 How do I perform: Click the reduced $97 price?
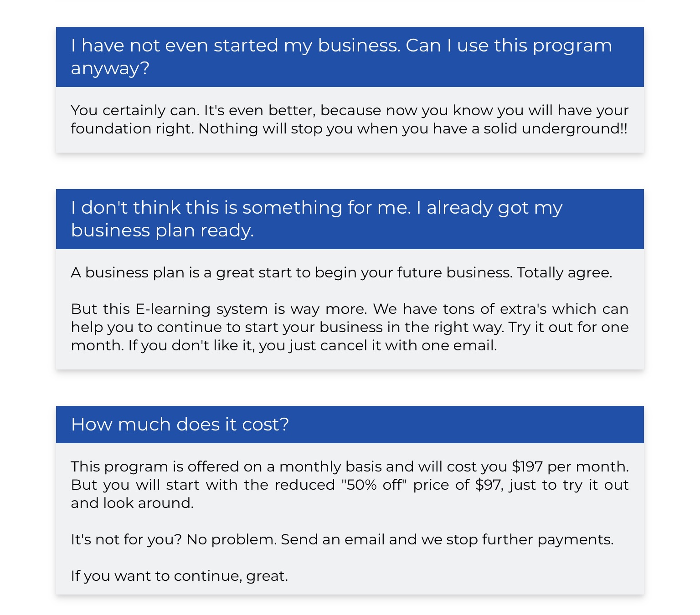coord(489,485)
